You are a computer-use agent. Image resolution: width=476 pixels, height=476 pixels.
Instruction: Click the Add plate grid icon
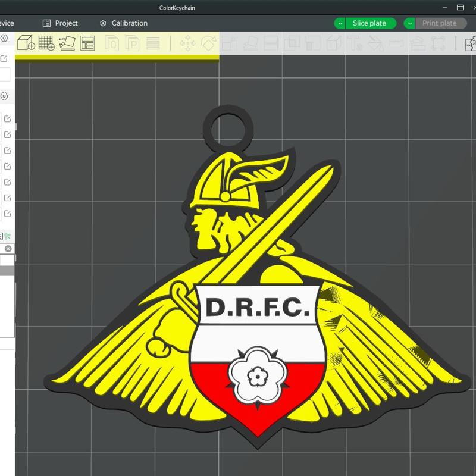(x=46, y=43)
